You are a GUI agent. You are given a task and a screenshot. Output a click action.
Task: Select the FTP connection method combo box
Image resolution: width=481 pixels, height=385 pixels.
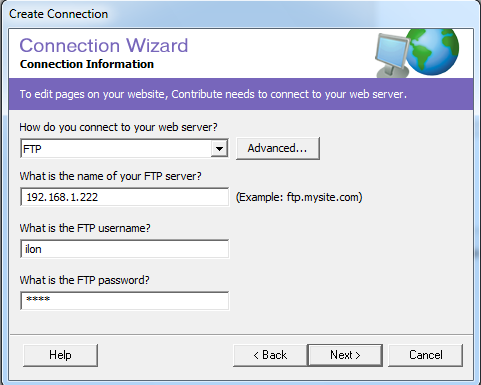click(124, 149)
